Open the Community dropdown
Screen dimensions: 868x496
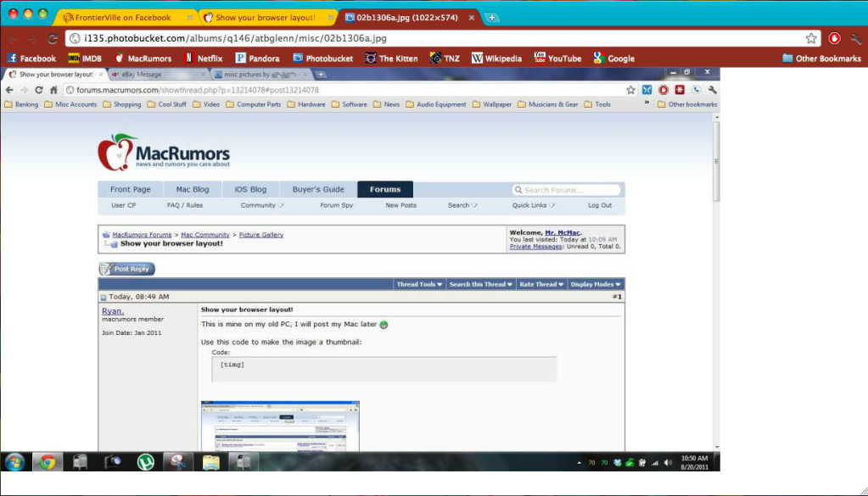[262, 205]
